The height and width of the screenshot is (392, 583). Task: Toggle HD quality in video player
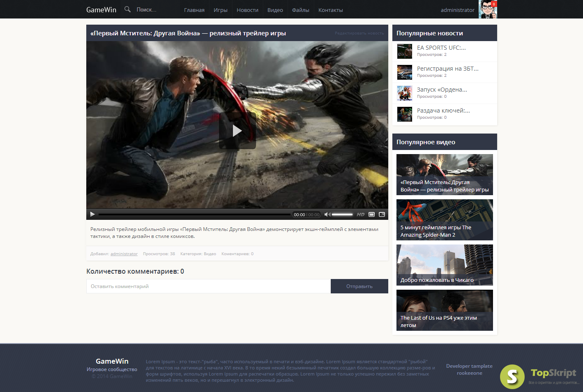(x=361, y=214)
